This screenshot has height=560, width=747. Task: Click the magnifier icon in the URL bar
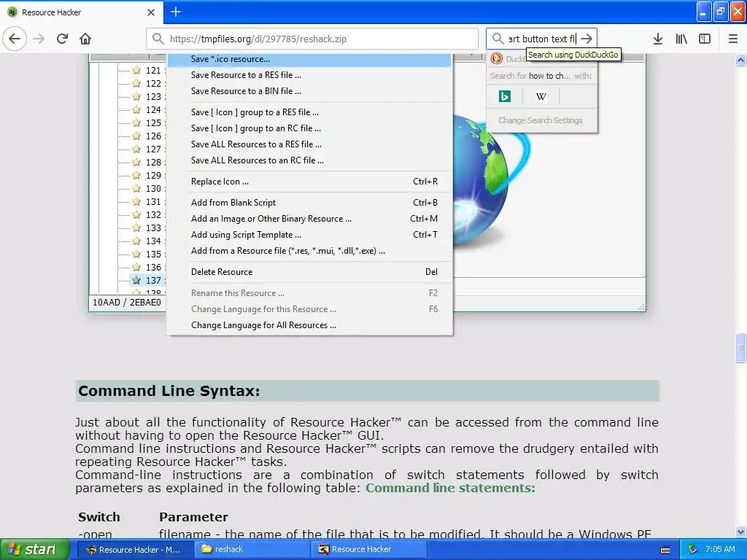[x=158, y=39]
